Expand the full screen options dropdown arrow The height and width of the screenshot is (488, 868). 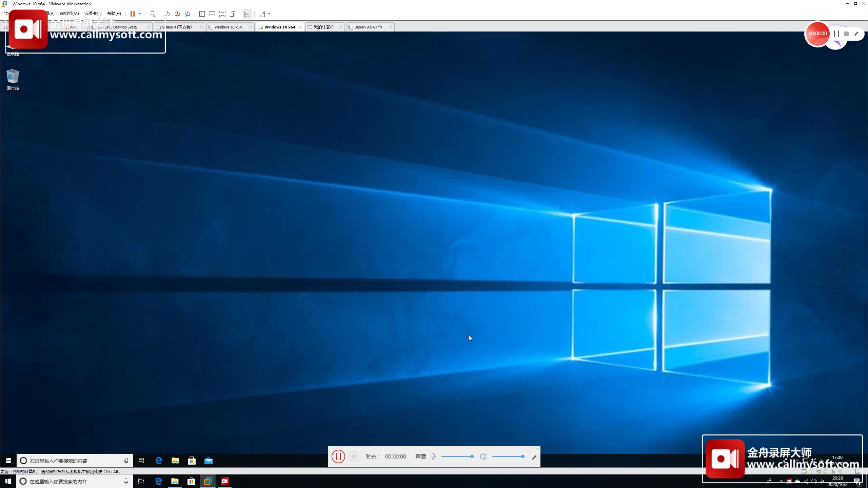tap(269, 14)
